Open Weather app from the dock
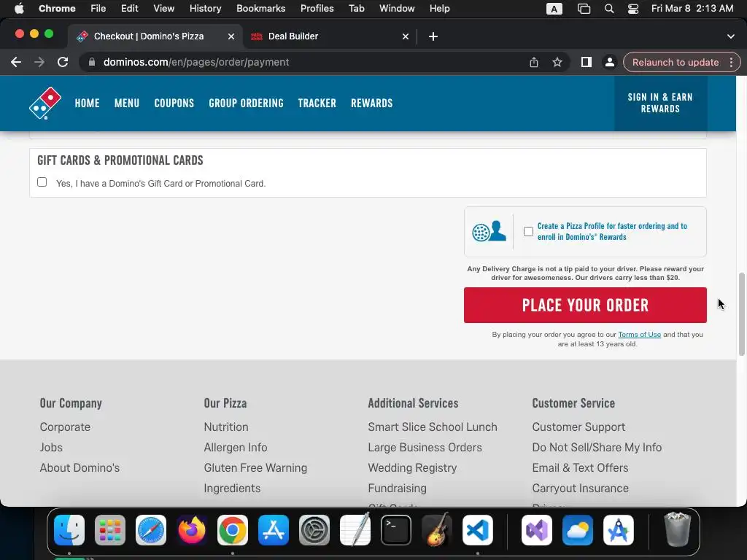Image resolution: width=747 pixels, height=560 pixels. pos(578,530)
